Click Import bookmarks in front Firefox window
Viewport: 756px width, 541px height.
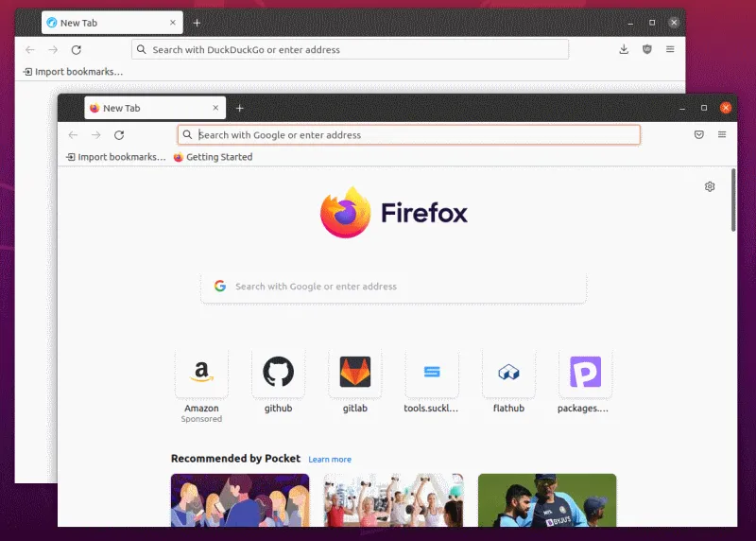click(116, 157)
